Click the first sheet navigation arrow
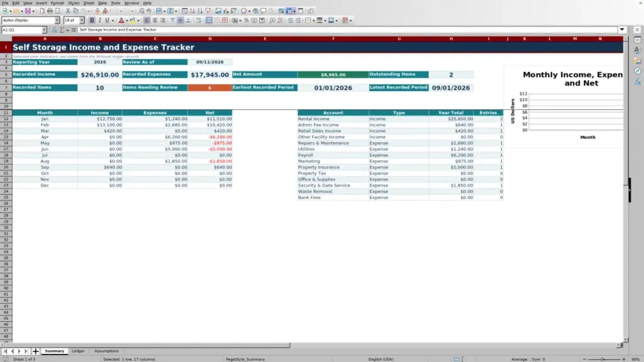The height and width of the screenshot is (362, 644). pos(5,351)
